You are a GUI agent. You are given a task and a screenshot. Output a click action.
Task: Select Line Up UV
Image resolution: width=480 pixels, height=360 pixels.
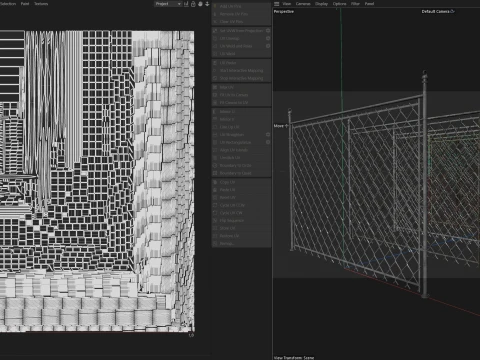(x=241, y=127)
